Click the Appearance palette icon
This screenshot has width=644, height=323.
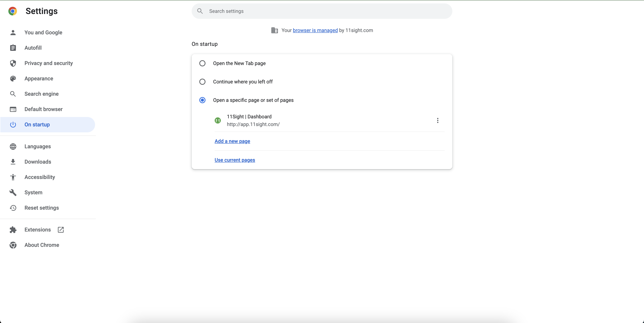13,79
